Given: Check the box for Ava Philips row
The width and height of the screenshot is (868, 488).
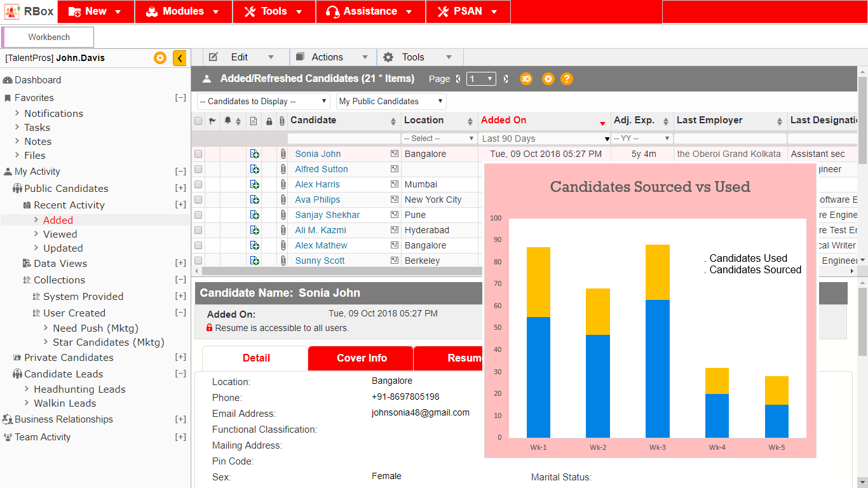Looking at the screenshot, I should point(198,200).
